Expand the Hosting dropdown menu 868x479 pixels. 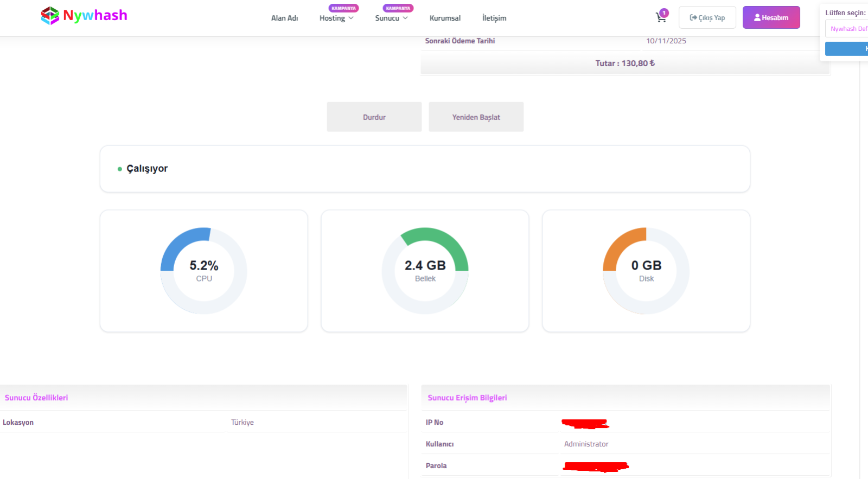point(336,18)
